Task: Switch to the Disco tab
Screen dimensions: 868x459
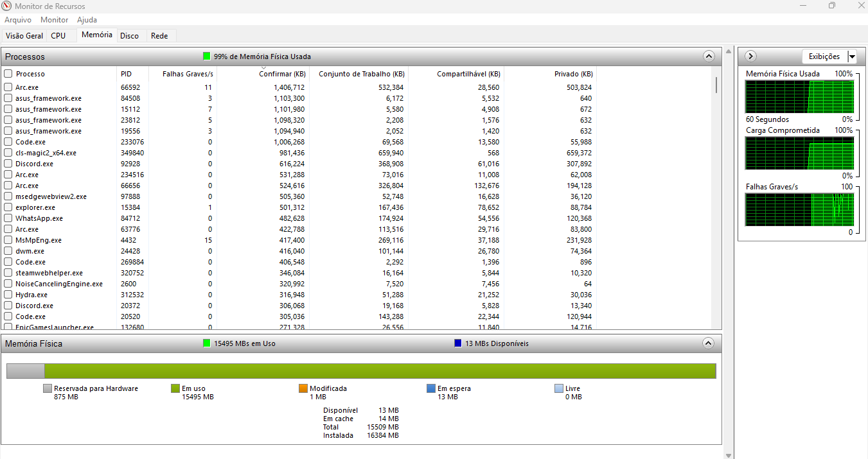Action: [129, 36]
